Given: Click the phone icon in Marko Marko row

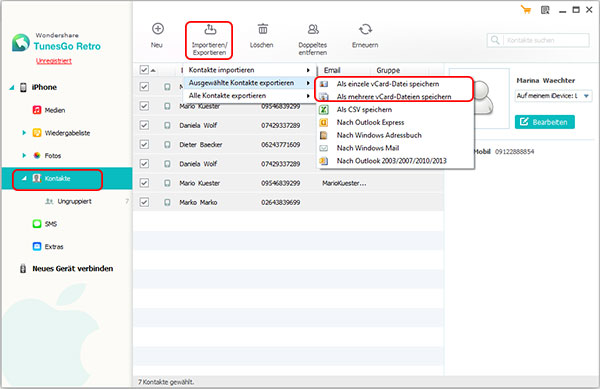Looking at the screenshot, I should tap(167, 202).
